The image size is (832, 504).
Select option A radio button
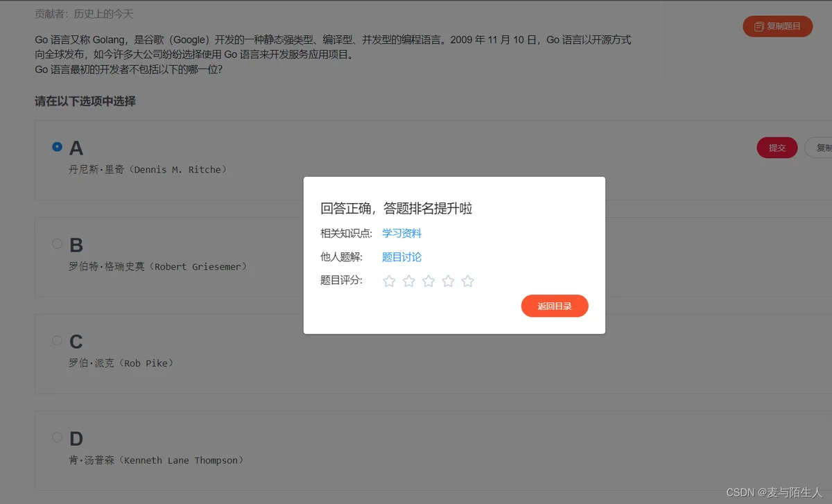[x=57, y=147]
